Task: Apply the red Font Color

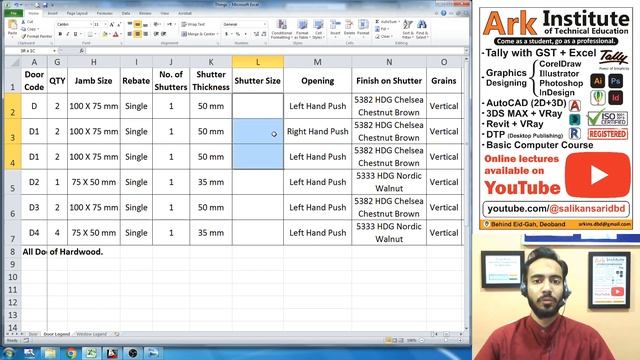Action: tap(116, 34)
